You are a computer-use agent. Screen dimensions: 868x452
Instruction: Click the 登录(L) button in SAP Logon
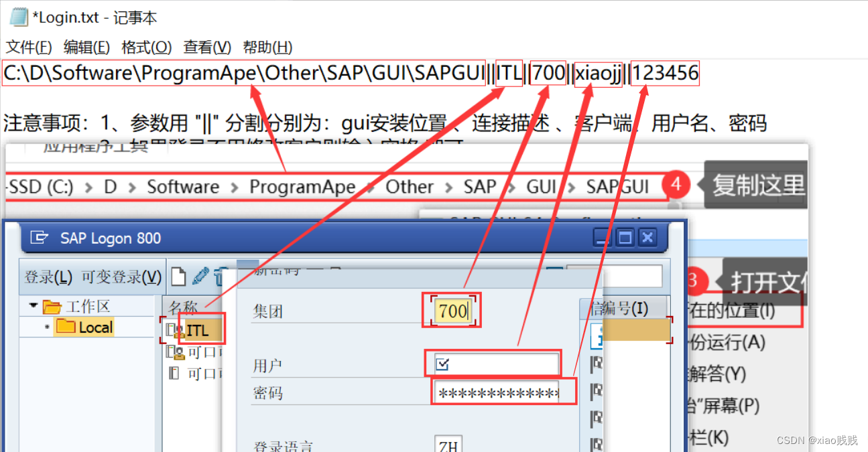[48, 277]
